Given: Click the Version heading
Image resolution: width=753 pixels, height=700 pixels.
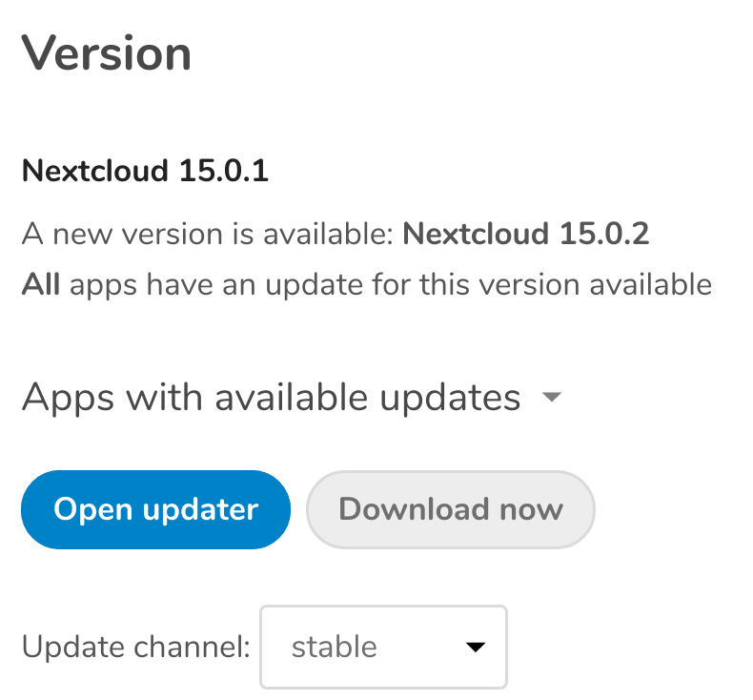Looking at the screenshot, I should [107, 53].
